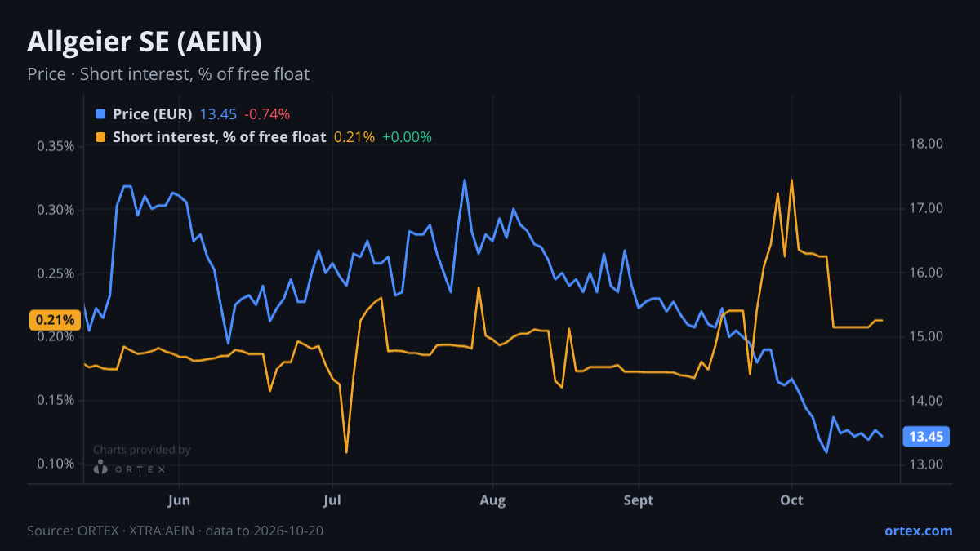Image resolution: width=980 pixels, height=551 pixels.
Task: Click the chart title Allgeier SE (AEIN)
Action: (x=145, y=42)
